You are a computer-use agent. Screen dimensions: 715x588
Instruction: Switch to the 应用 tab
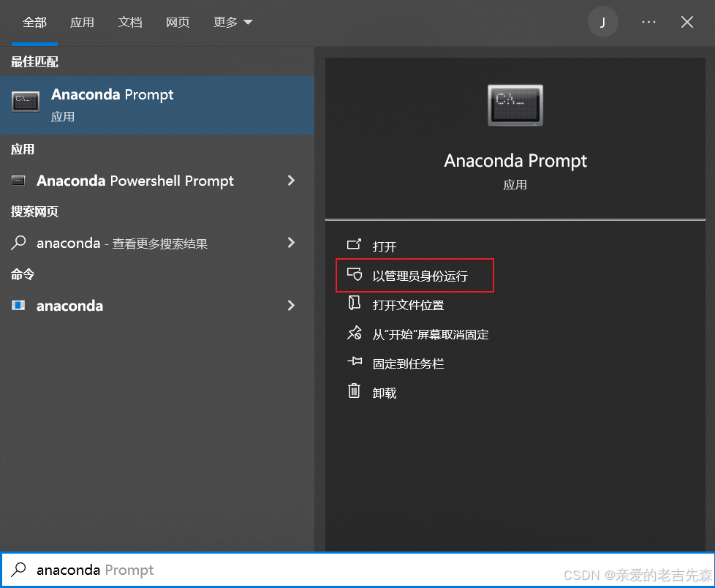tap(82, 22)
